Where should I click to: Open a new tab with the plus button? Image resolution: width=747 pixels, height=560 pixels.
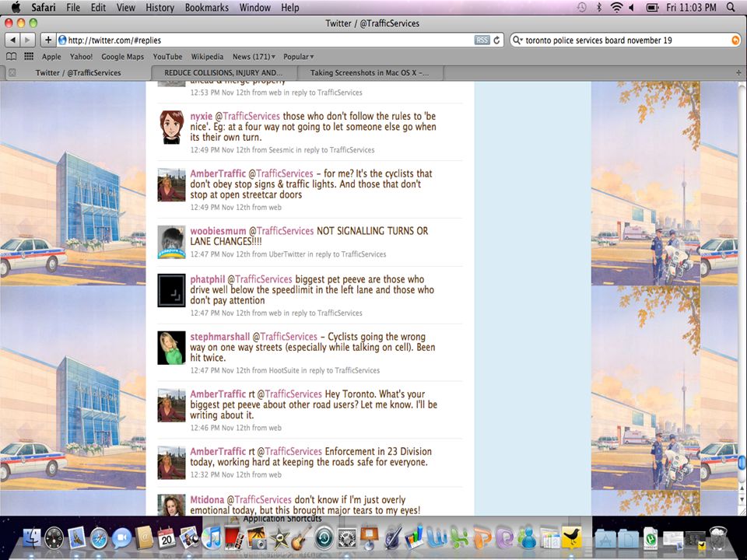tap(738, 73)
